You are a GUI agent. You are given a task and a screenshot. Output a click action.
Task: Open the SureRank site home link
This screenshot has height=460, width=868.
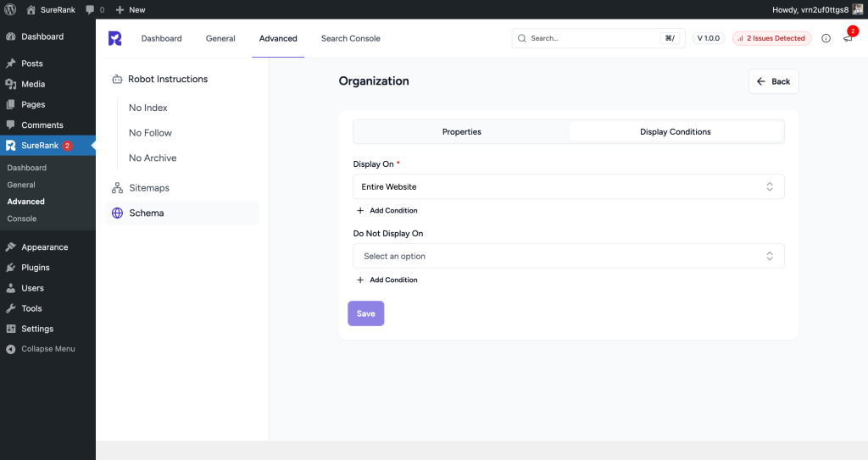click(x=51, y=9)
